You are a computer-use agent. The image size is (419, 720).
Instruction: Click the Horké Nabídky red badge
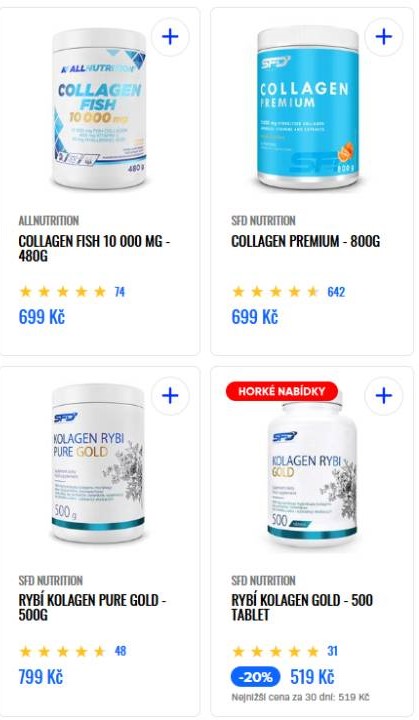[282, 391]
